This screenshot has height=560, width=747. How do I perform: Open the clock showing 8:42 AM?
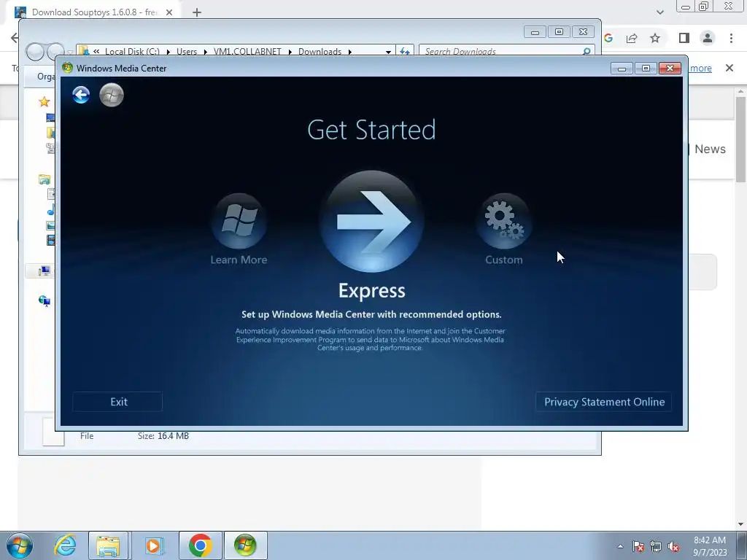(x=710, y=545)
